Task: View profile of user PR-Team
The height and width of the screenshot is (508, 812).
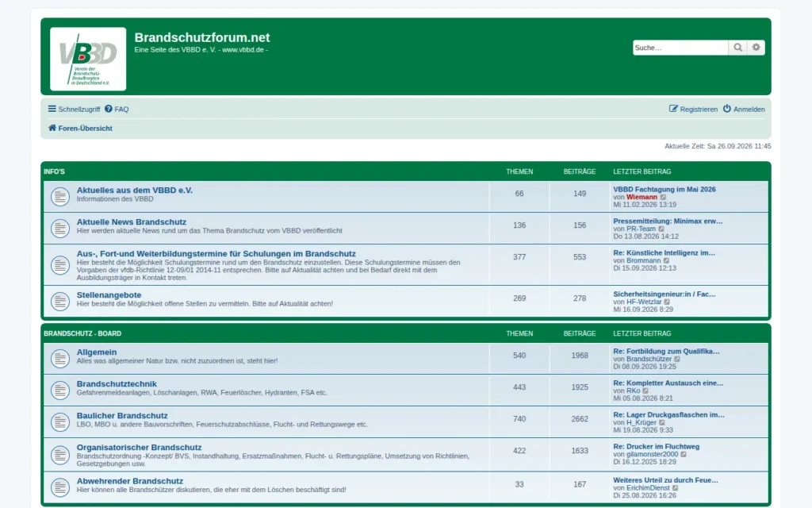Action: (641, 229)
